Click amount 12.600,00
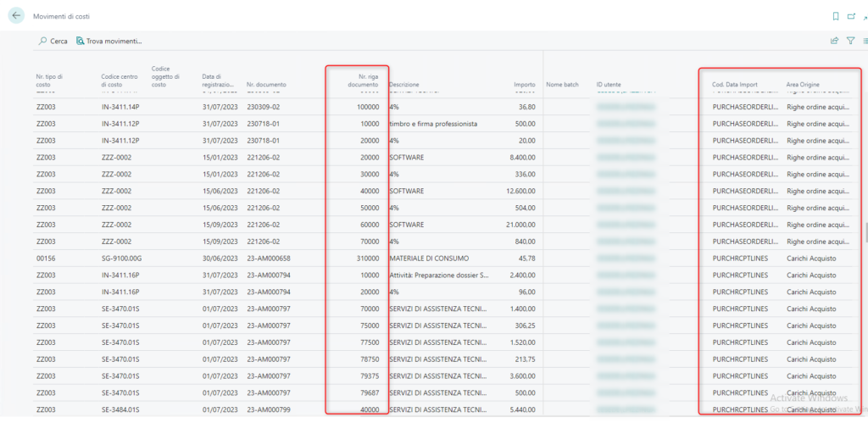 tap(522, 191)
